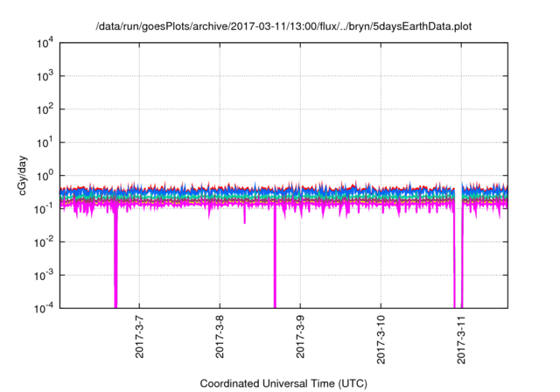Click the magenta dropout spike before 2017-3-9
560x392 pixels.
click(275, 257)
